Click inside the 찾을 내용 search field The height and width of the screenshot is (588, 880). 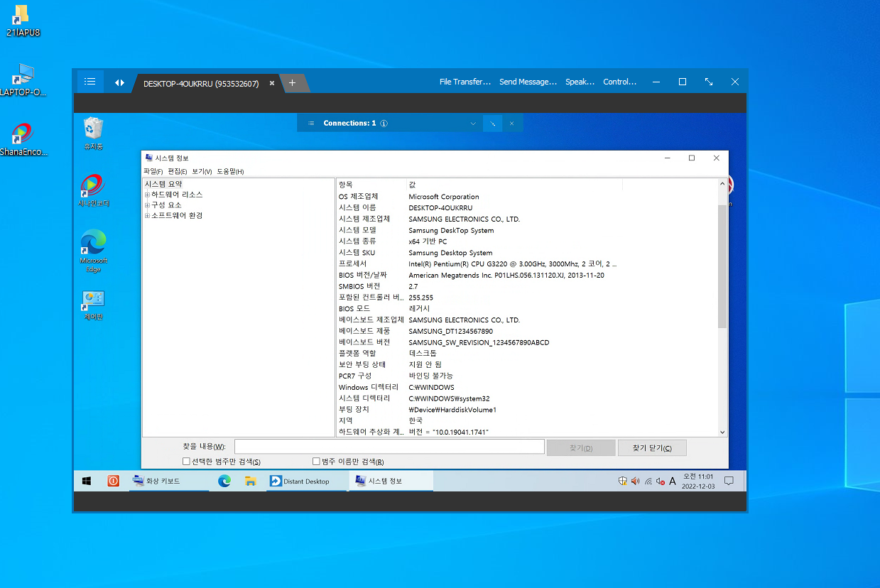389,447
